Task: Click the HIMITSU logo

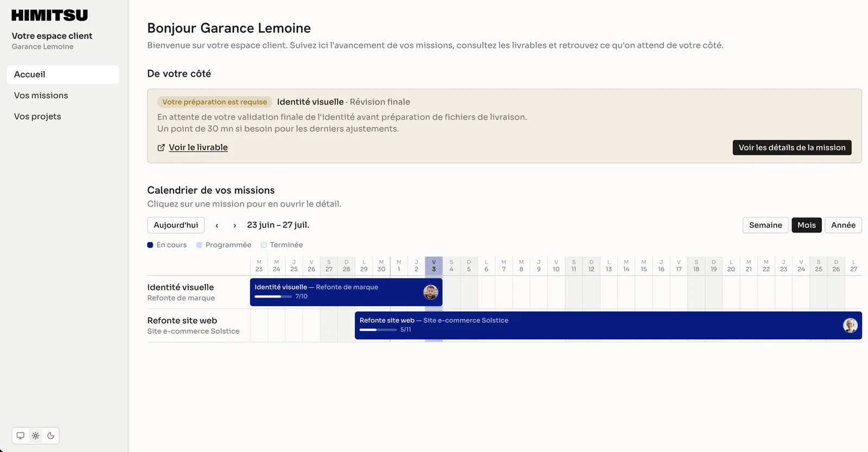Action: pyautogui.click(x=49, y=15)
